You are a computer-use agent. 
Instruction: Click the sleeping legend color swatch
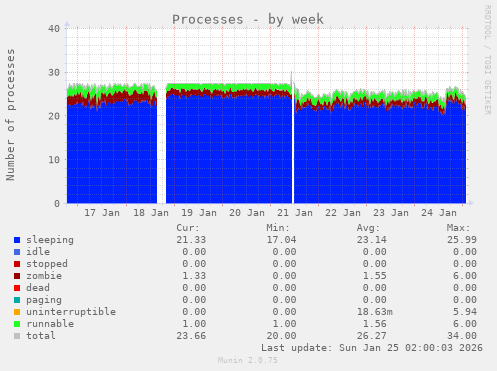pyautogui.click(x=17, y=240)
